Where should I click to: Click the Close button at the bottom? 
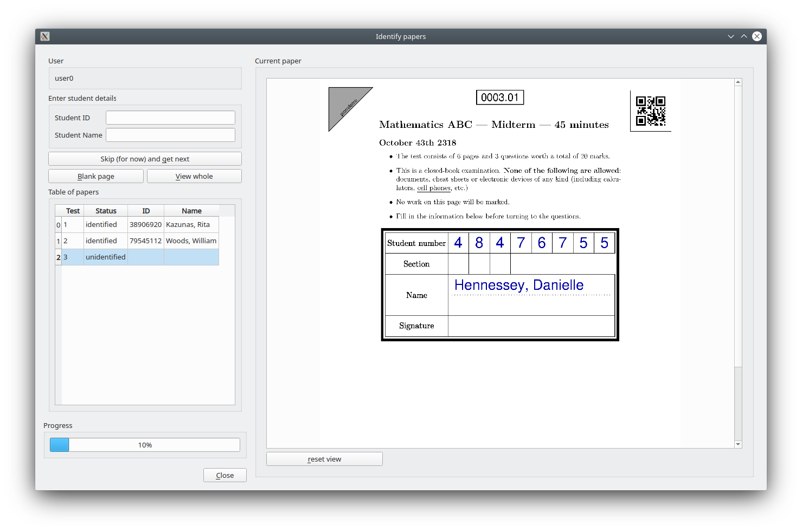click(x=225, y=475)
